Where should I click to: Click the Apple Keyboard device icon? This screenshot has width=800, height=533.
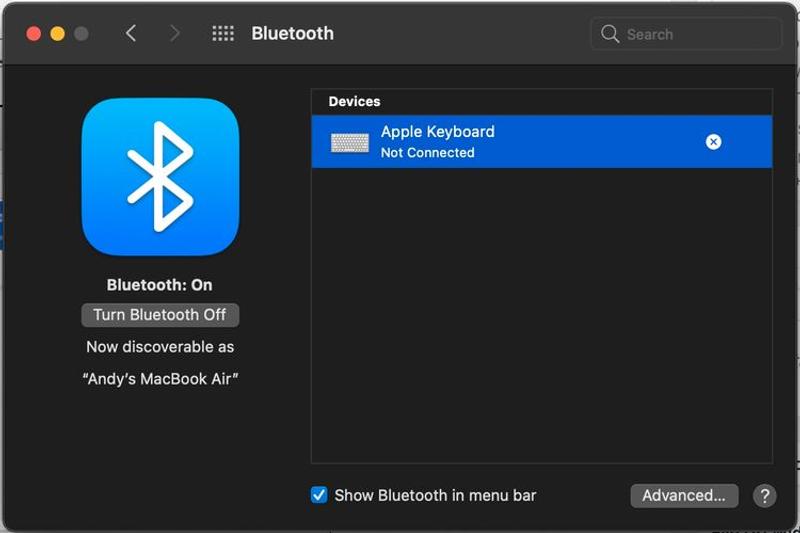point(350,143)
